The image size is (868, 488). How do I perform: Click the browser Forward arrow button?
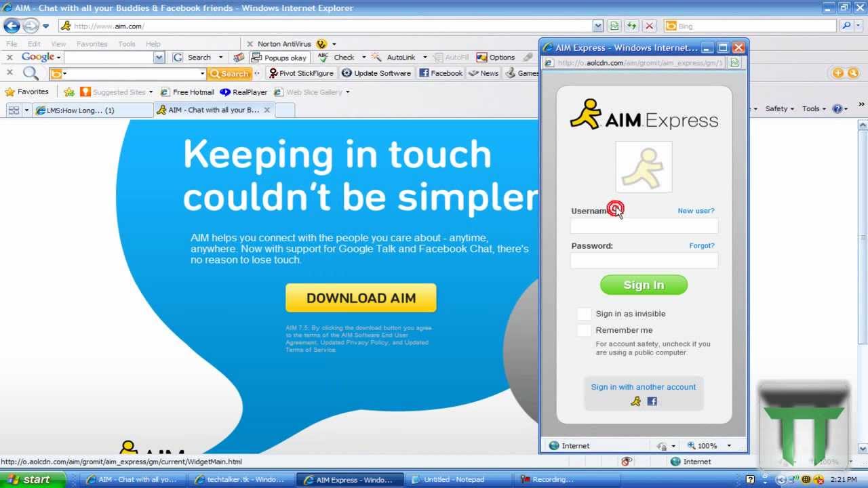click(31, 26)
